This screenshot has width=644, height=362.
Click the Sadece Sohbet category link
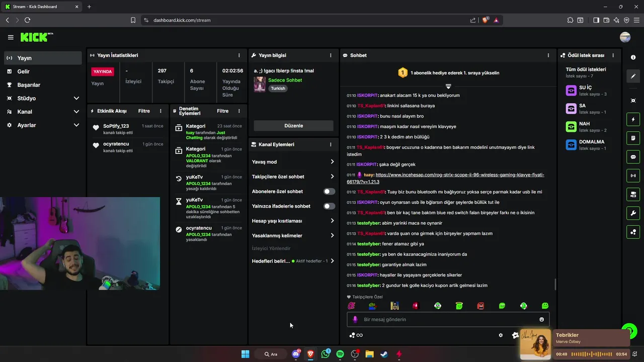point(285,80)
